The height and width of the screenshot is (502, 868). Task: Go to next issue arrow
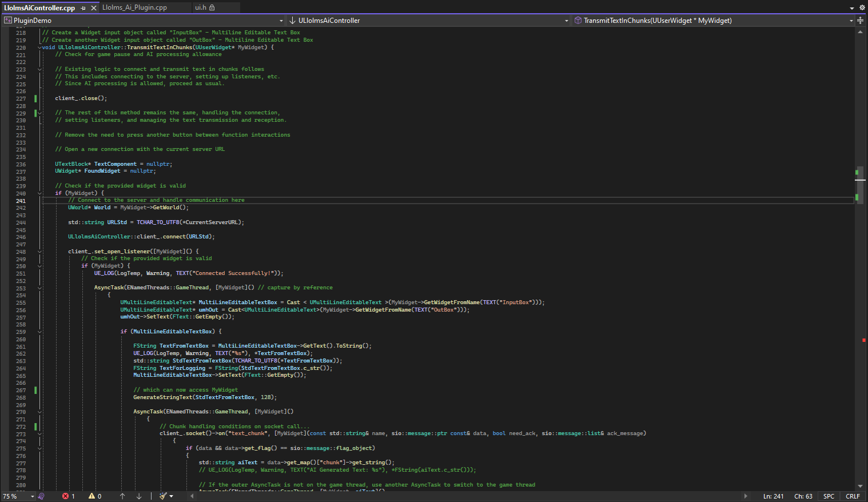pyautogui.click(x=139, y=496)
